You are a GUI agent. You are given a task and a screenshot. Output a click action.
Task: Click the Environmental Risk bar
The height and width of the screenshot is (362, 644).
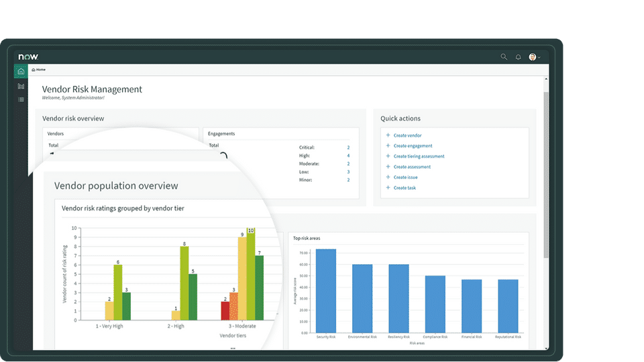tap(362, 298)
